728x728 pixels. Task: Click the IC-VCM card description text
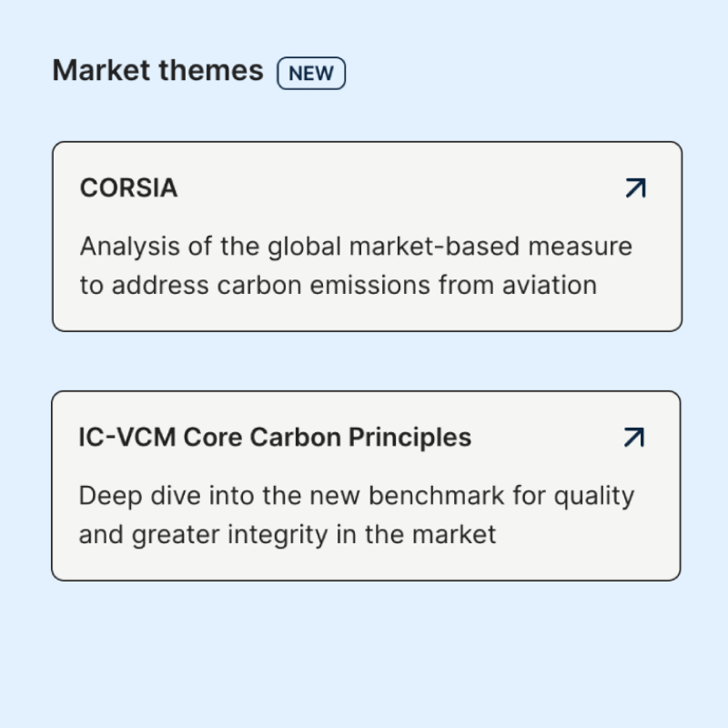356,515
